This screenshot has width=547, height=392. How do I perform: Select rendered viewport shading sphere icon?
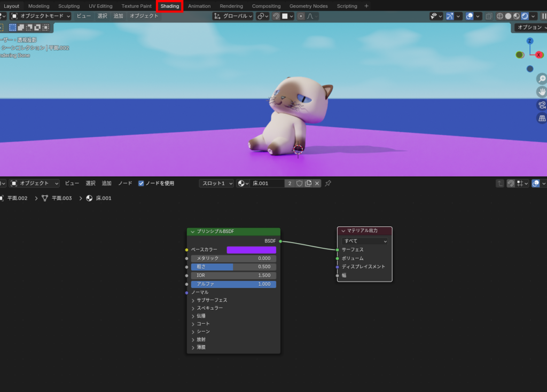click(525, 16)
